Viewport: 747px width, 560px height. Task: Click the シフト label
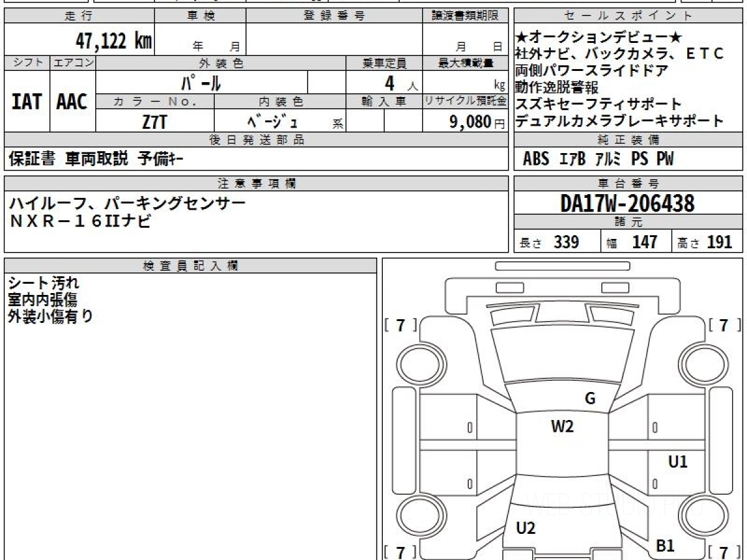pos(27,63)
